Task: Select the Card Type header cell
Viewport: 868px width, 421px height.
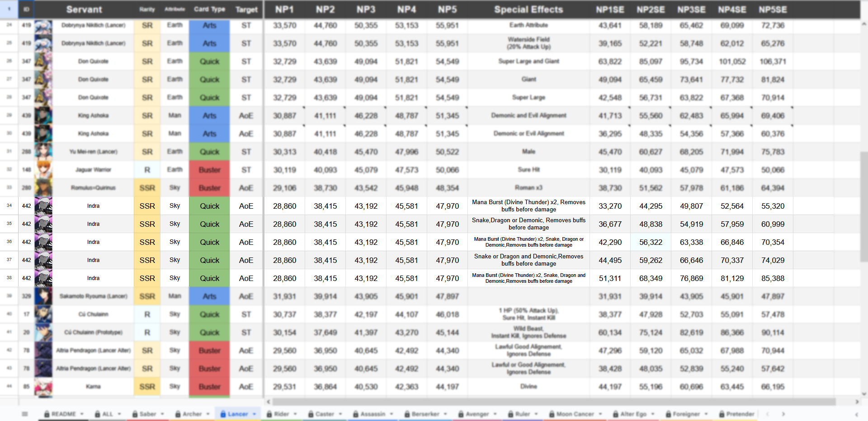Action: point(209,9)
